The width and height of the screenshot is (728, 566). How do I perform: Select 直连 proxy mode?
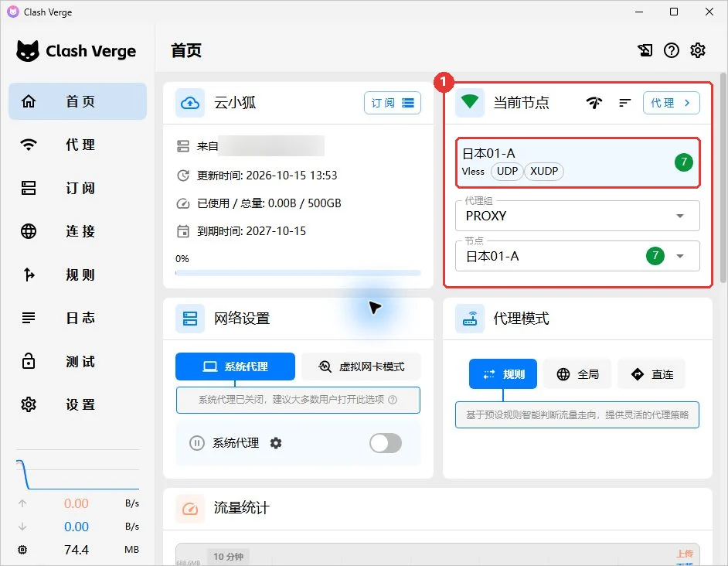(x=651, y=374)
